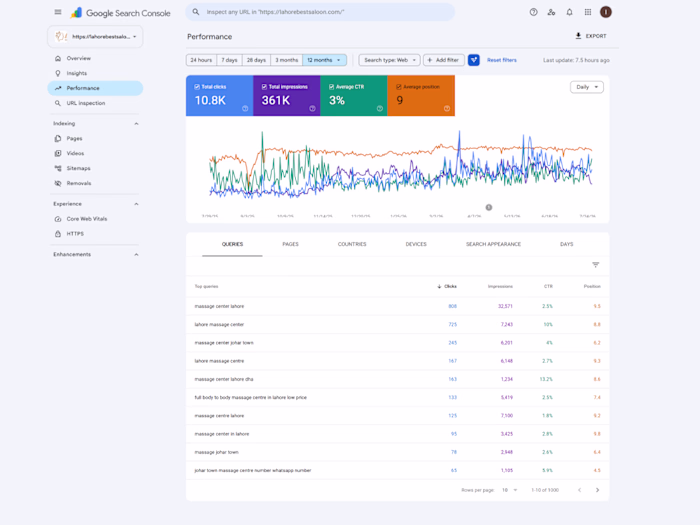Click the Export download icon
Viewport: 700px width, 525px height.
[x=579, y=36]
